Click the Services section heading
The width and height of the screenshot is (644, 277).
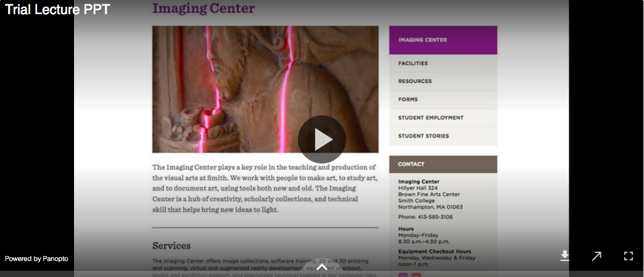[x=171, y=246]
